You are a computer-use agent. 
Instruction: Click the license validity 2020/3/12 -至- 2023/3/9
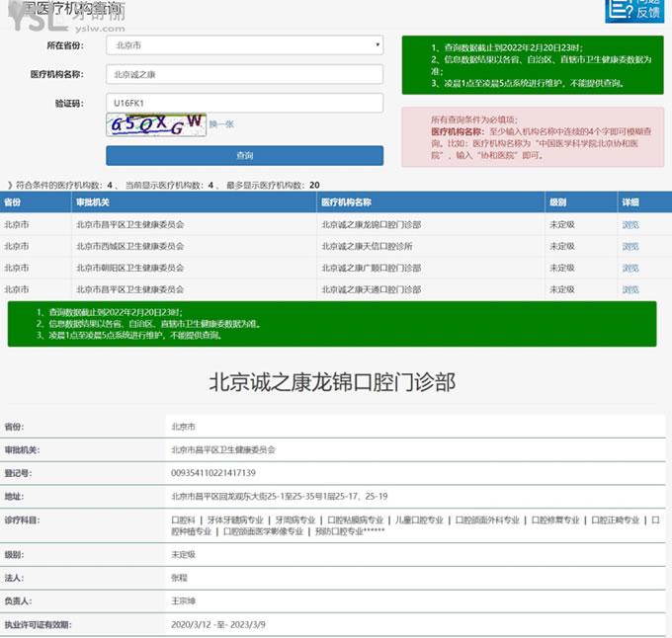[x=218, y=625]
